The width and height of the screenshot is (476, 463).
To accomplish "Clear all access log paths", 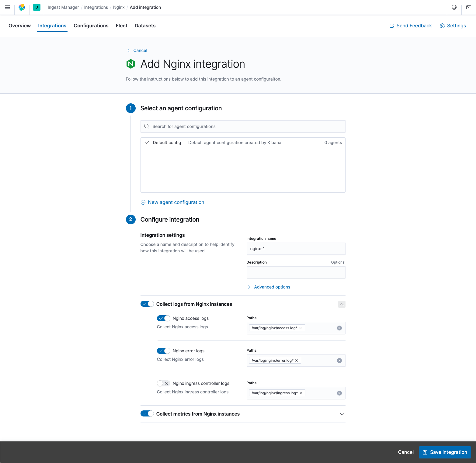I will (x=339, y=328).
